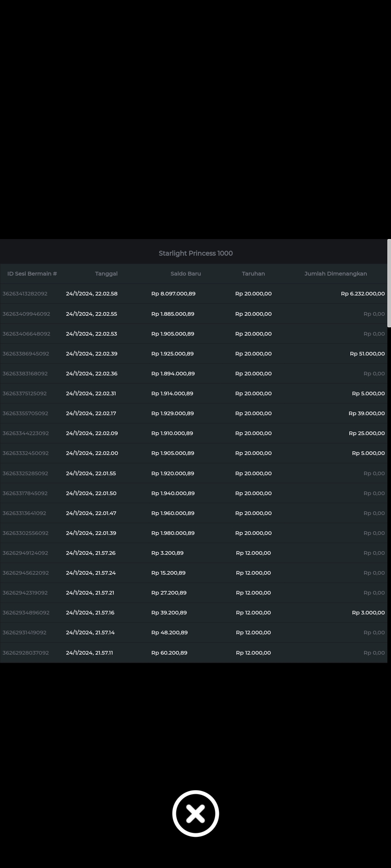Open session ID 36262928037092

[x=26, y=653]
